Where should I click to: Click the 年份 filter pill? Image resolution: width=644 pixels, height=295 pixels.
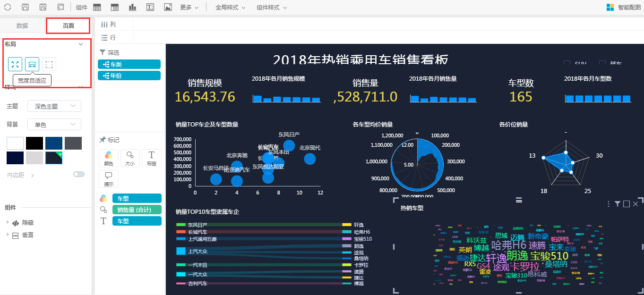pyautogui.click(x=129, y=76)
